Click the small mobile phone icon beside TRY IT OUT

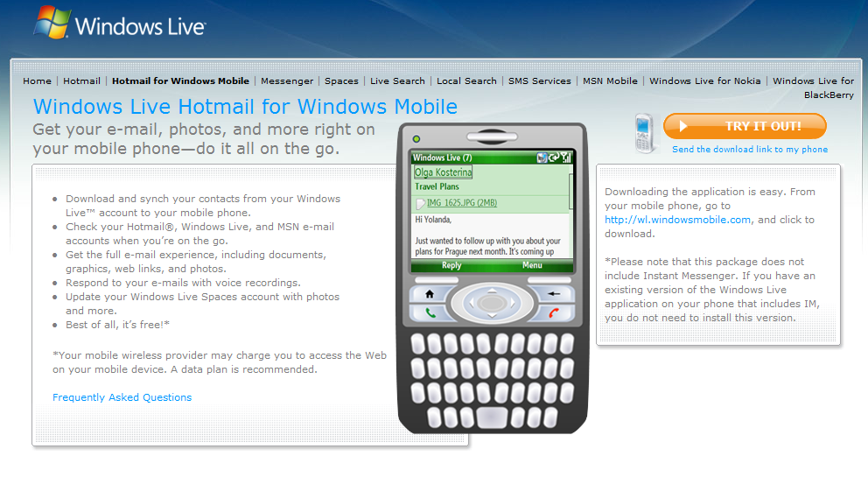pos(645,133)
